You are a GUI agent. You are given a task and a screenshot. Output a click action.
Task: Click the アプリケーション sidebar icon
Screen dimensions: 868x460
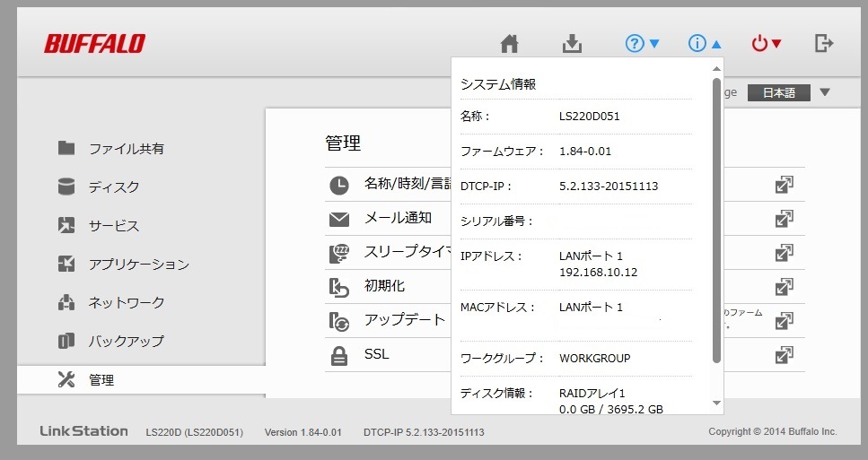66,264
